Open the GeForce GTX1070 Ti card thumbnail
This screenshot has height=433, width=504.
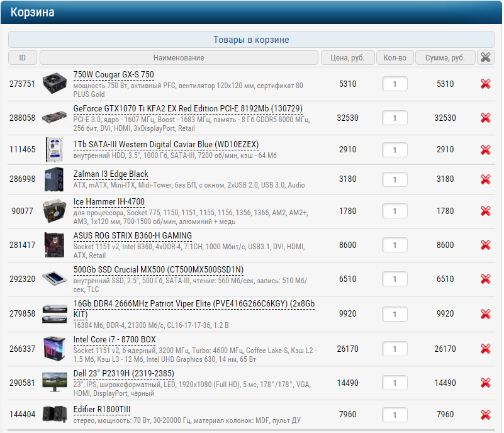tap(55, 117)
